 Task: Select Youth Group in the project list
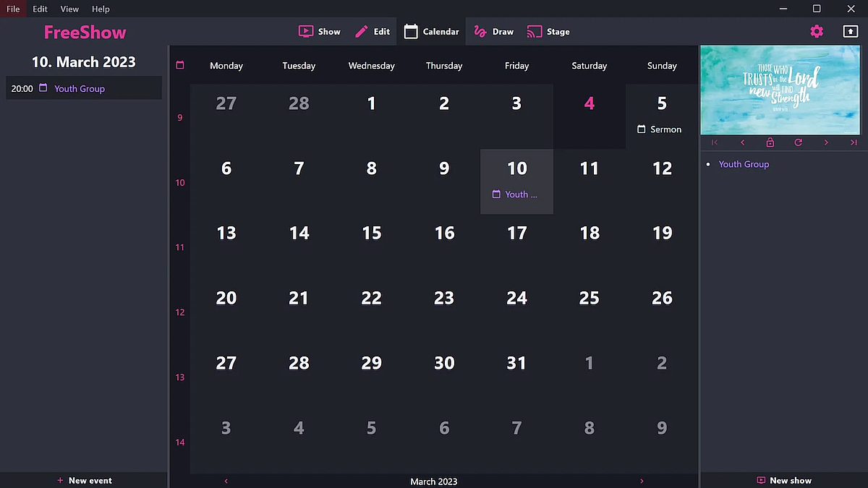tap(744, 164)
